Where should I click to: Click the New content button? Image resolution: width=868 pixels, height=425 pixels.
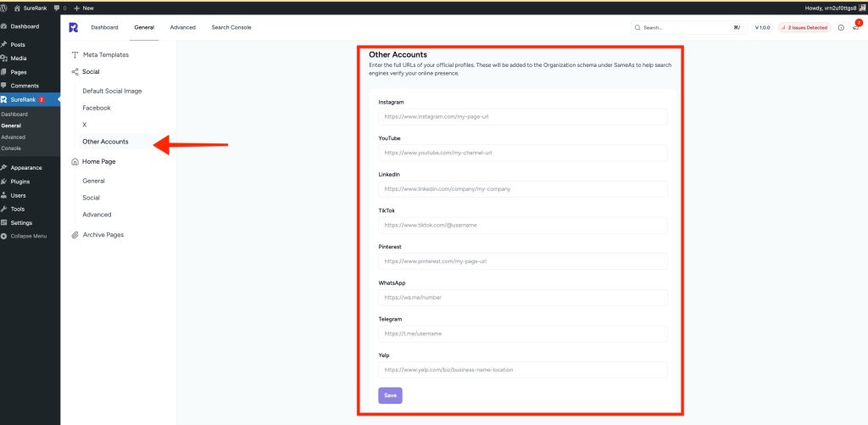point(84,8)
